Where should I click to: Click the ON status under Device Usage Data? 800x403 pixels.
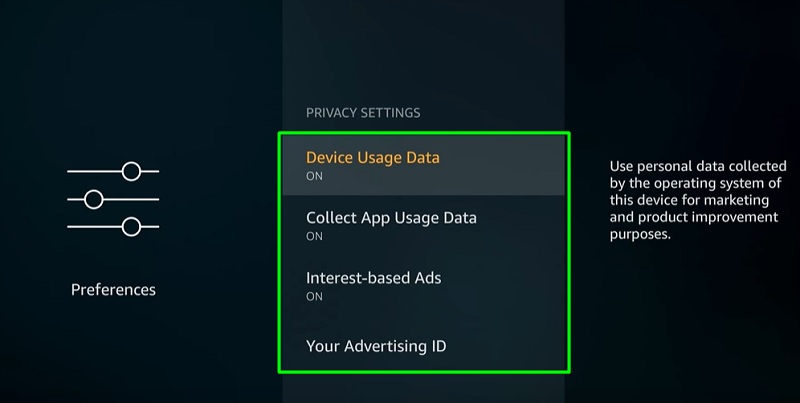coord(314,176)
